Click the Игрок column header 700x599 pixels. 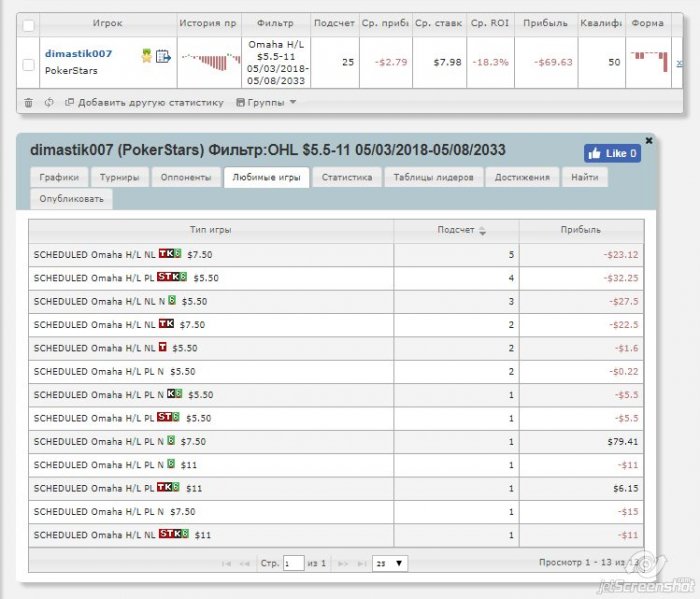[x=108, y=24]
